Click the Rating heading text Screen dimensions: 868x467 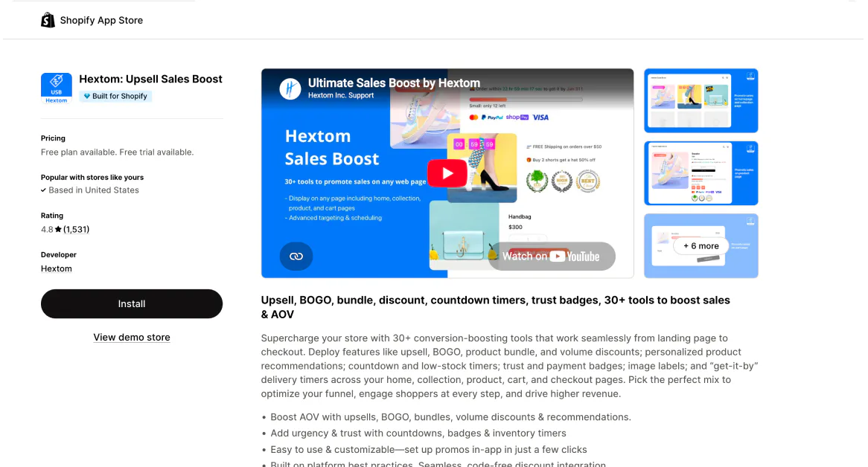coord(52,216)
